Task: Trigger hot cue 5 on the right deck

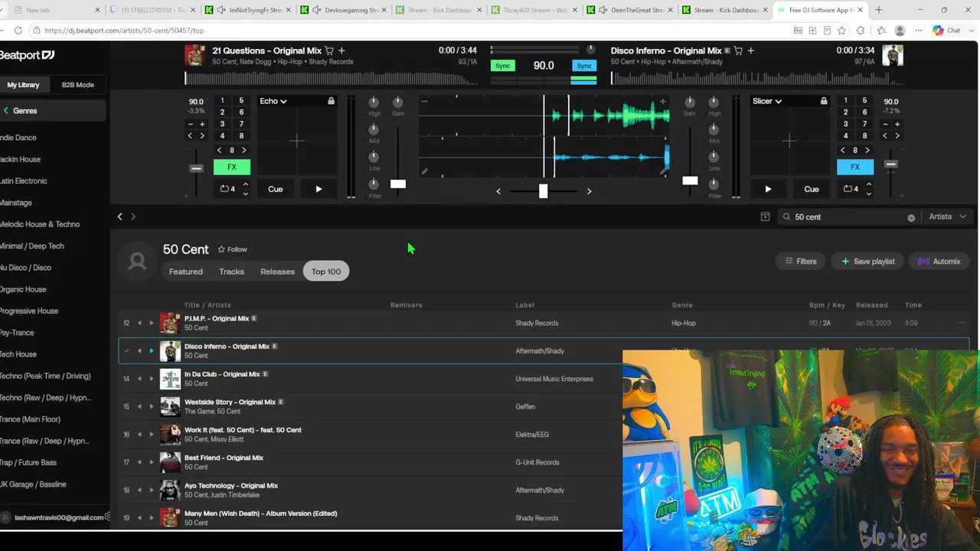Action: [x=864, y=100]
